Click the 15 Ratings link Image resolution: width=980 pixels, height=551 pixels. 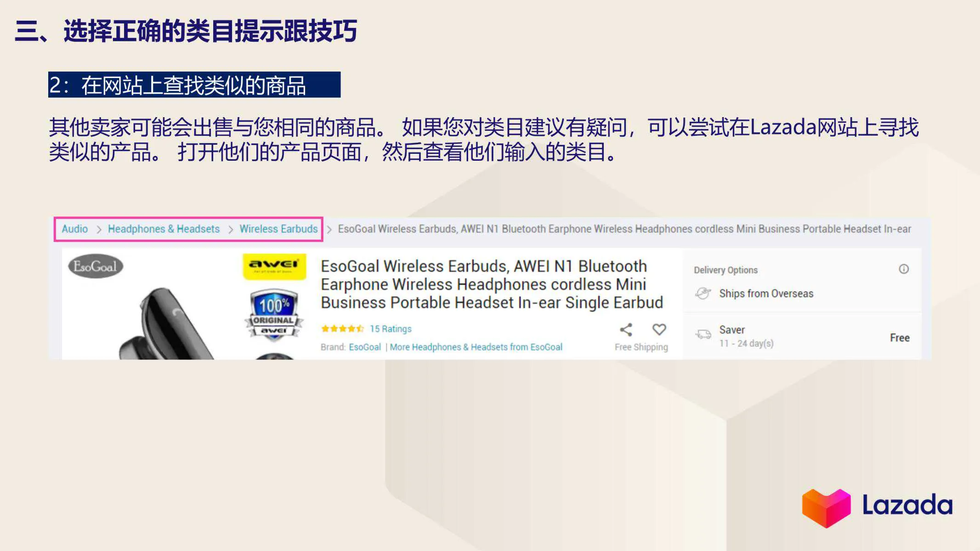point(390,329)
